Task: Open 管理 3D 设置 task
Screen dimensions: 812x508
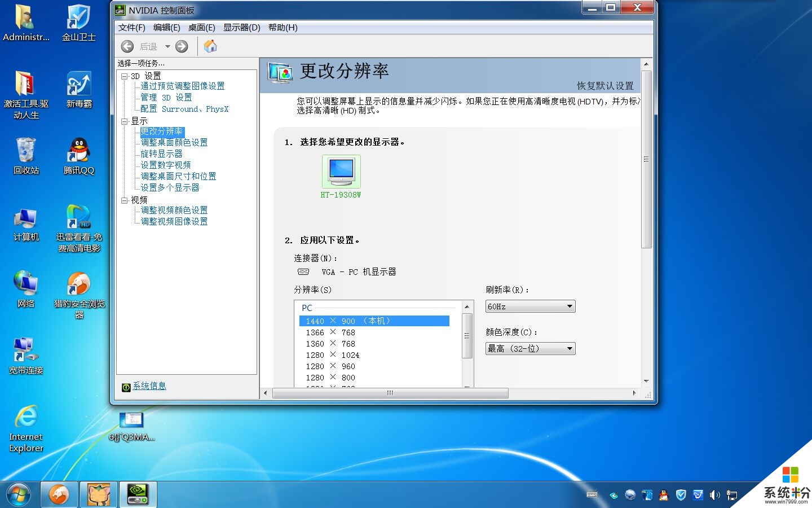Action: (x=166, y=97)
